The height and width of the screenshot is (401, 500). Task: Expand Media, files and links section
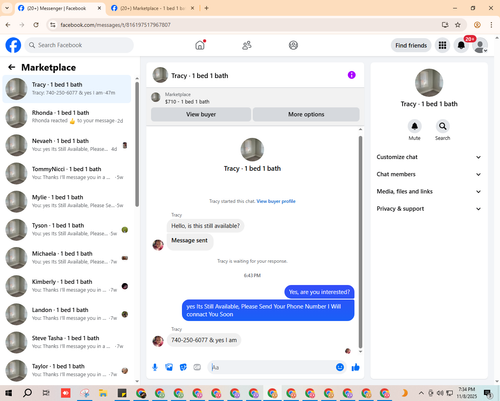click(x=429, y=191)
